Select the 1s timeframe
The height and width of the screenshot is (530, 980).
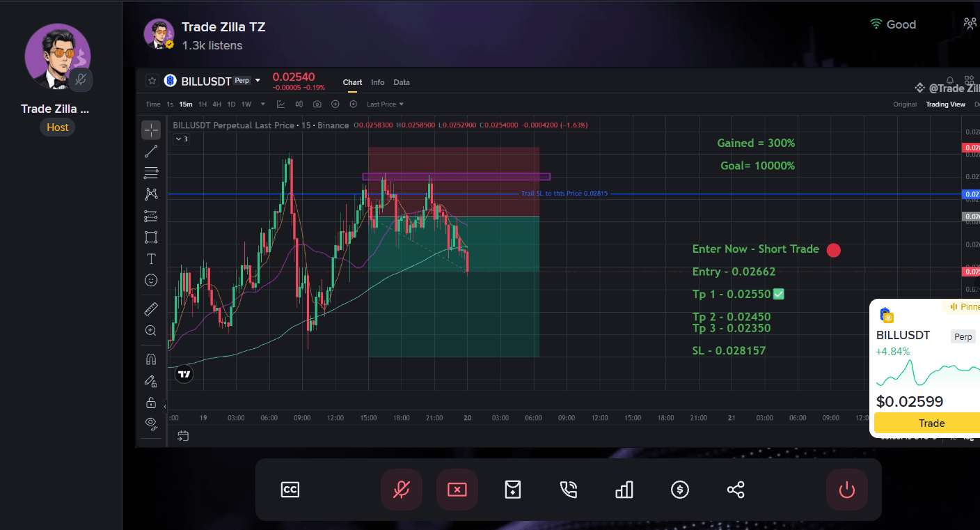tap(170, 104)
